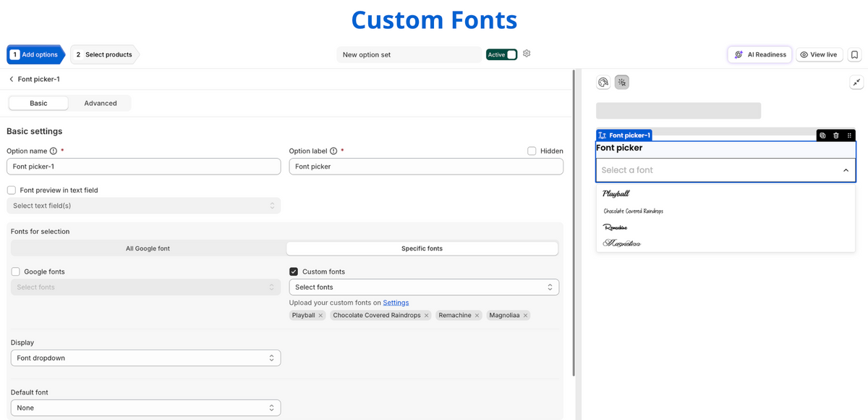Viewport: 868px width, 420px height.
Task: Open the Google Select fonts dropdown
Action: [145, 287]
